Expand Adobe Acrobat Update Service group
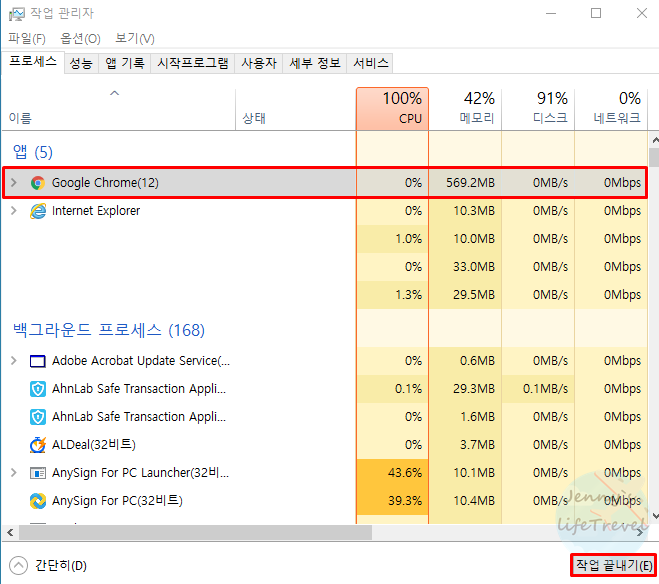This screenshot has height=584, width=659. (x=13, y=361)
